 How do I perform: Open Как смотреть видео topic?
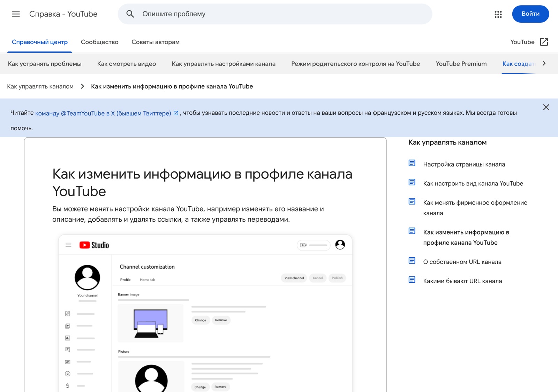127,64
